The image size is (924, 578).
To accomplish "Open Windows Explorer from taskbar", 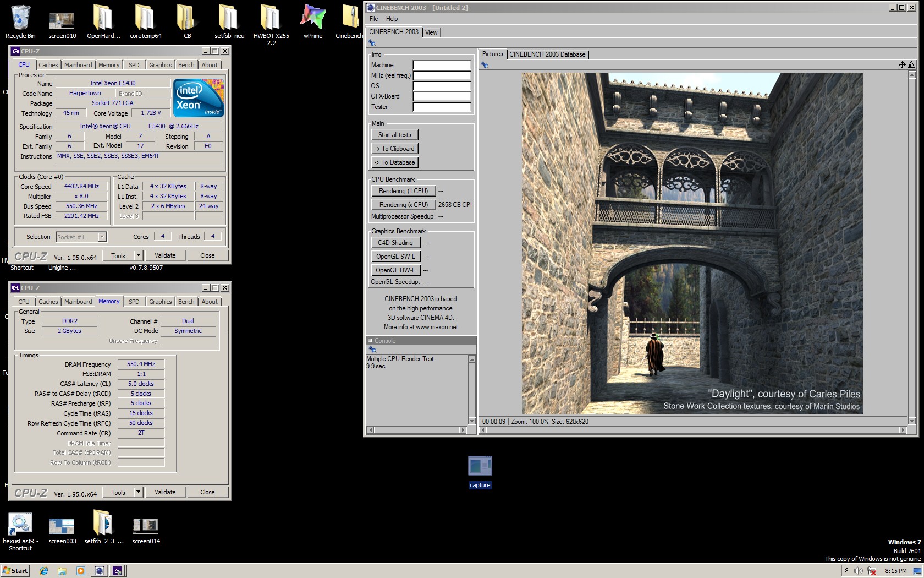I will click(62, 571).
